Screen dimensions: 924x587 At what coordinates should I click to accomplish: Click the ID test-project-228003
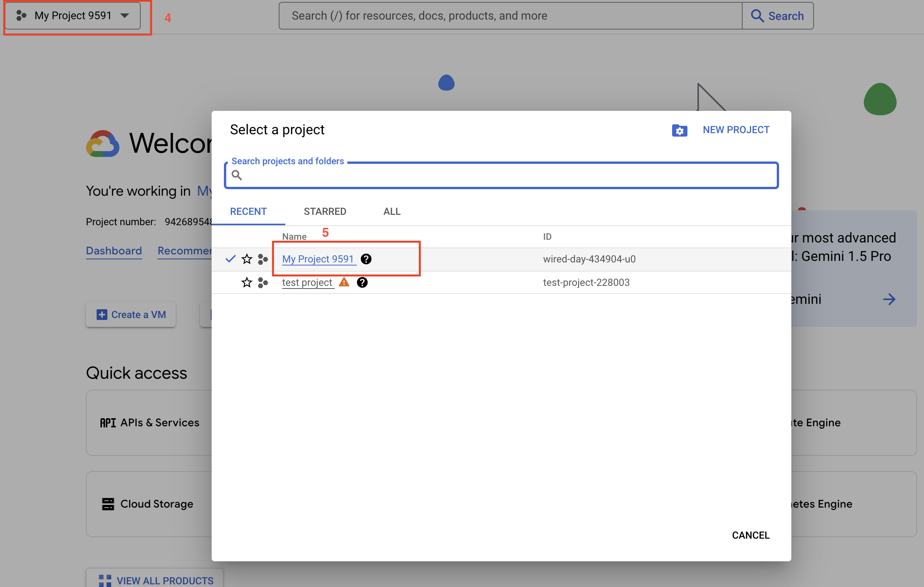click(586, 282)
